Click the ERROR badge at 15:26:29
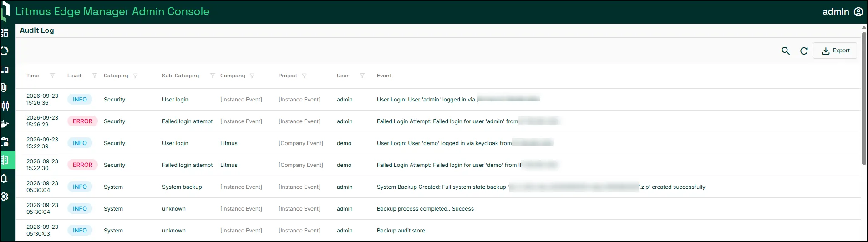Image resolution: width=868 pixels, height=242 pixels. click(x=82, y=121)
